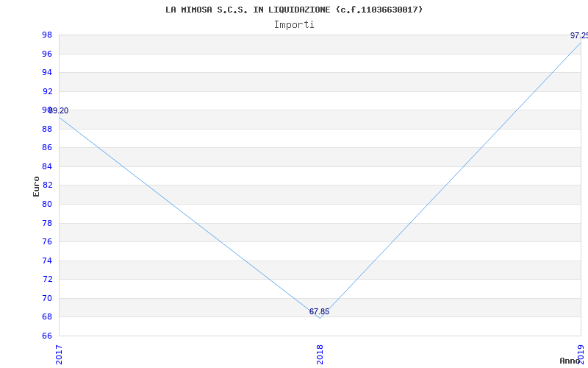This screenshot has height=368, width=588.
Task: Click the 98 y-axis tick label
Action: 47,35
